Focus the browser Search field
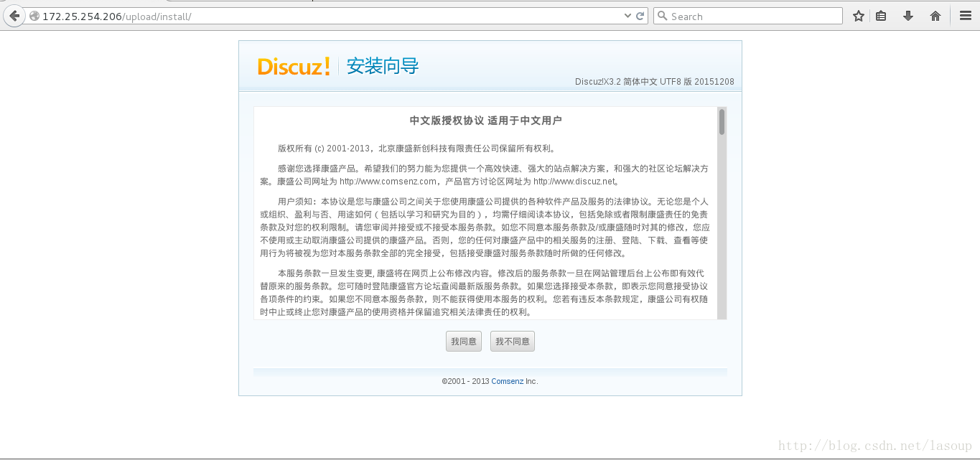 tap(747, 16)
